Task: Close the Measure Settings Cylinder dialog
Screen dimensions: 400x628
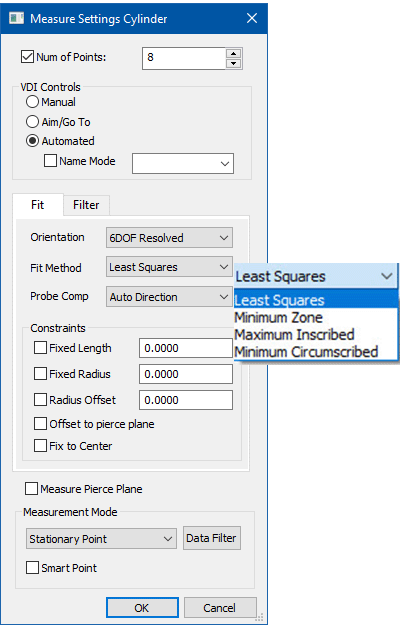Action: pos(252,18)
